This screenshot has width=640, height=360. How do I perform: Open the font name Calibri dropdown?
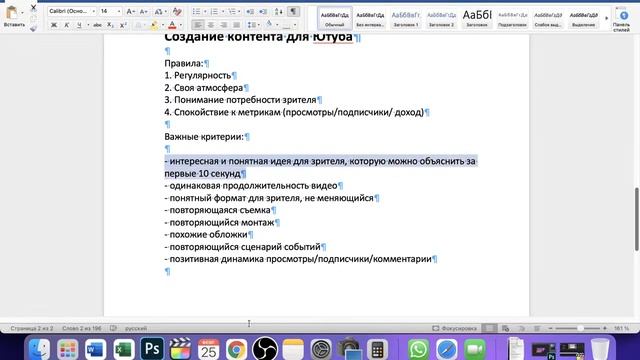click(93, 11)
